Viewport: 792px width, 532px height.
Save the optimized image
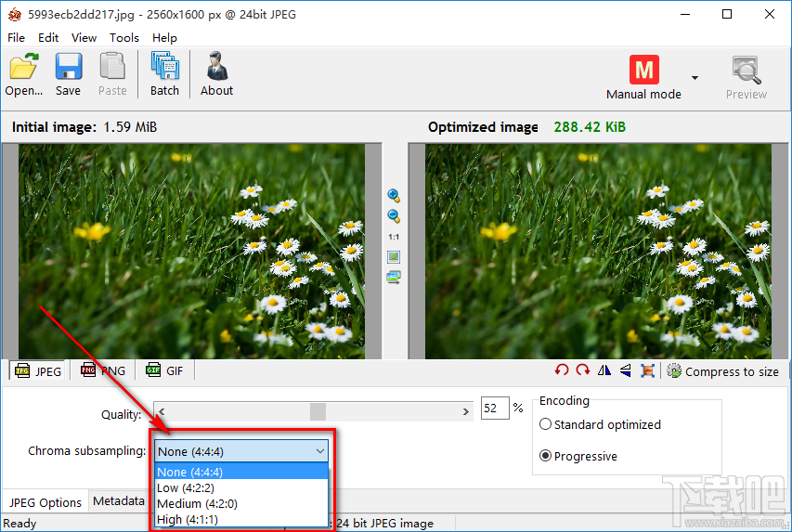[68, 74]
